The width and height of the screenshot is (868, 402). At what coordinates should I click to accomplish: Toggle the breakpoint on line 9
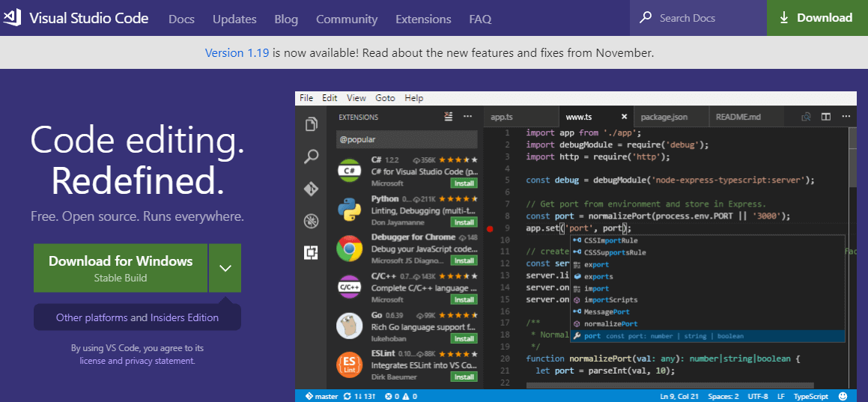490,228
